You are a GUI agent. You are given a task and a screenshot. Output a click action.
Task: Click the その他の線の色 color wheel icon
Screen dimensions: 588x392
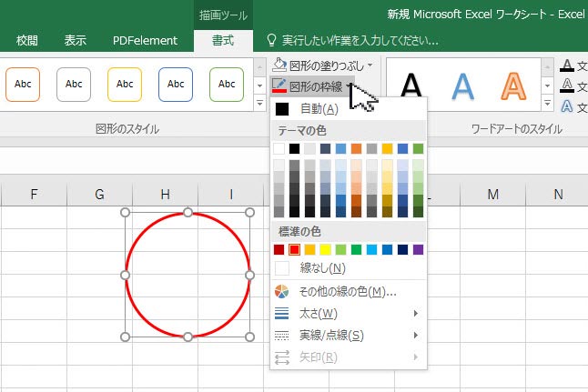pos(282,292)
